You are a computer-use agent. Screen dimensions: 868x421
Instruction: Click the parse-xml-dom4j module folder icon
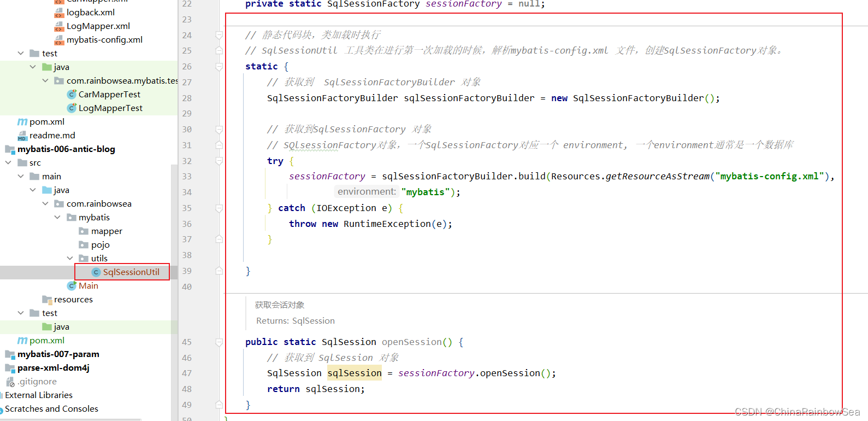coord(10,368)
